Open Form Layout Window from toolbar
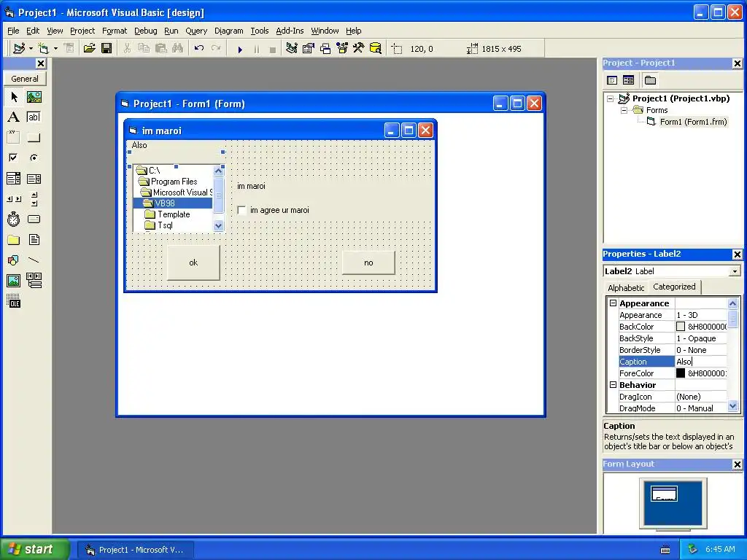Image resolution: width=747 pixels, height=560 pixels. pyautogui.click(x=325, y=49)
